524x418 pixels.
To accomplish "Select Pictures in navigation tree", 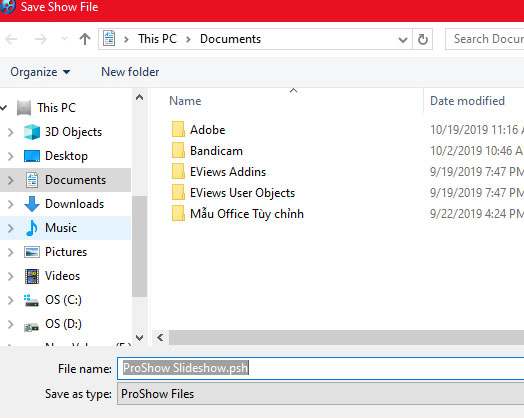I will 66,252.
